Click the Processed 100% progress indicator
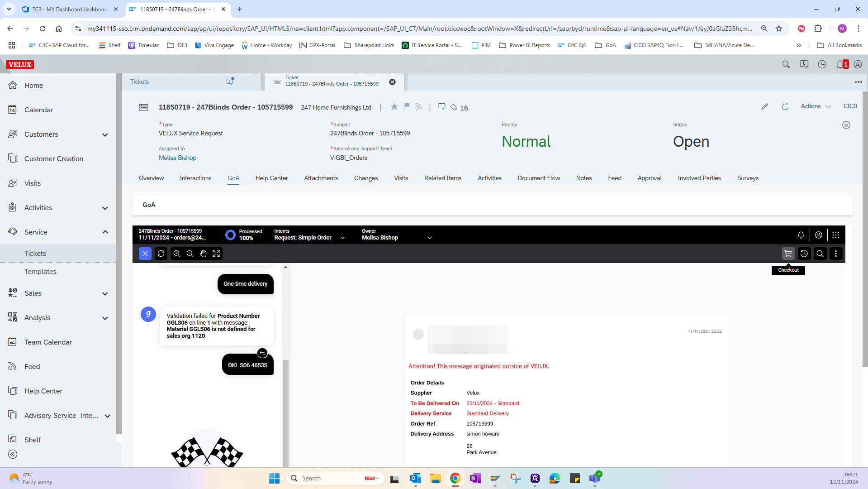Viewport: 868px width, 489px height. [244, 235]
